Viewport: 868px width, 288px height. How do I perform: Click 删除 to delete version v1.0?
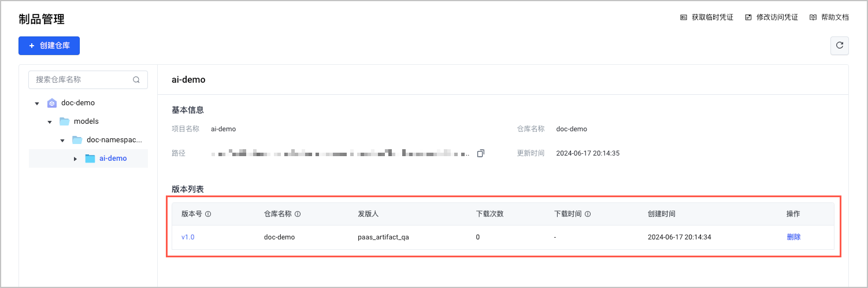tap(793, 237)
